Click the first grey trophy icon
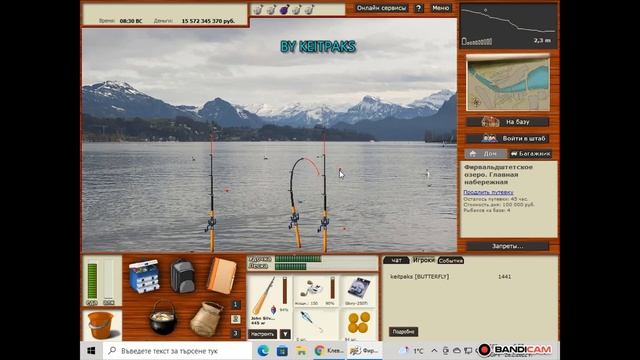 [x=258, y=9]
